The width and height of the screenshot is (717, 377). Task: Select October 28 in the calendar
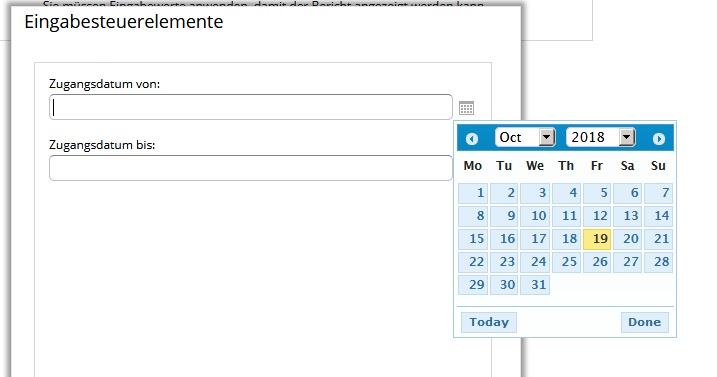tap(658, 262)
